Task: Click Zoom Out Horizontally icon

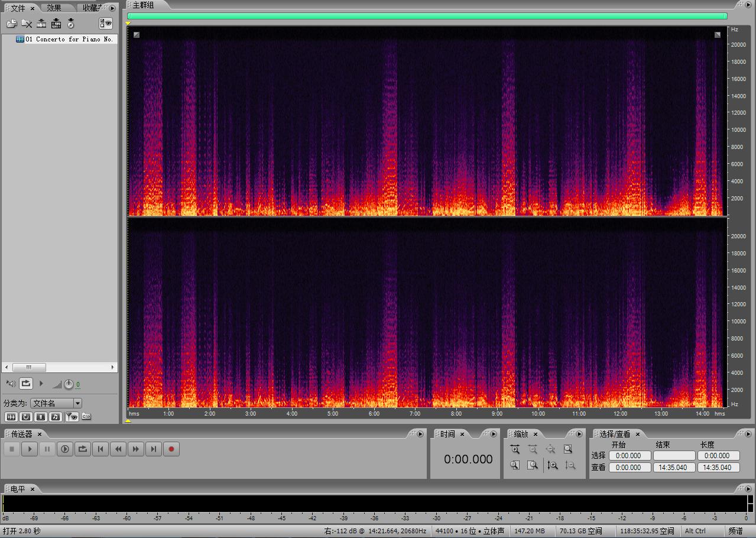Action: pyautogui.click(x=533, y=449)
